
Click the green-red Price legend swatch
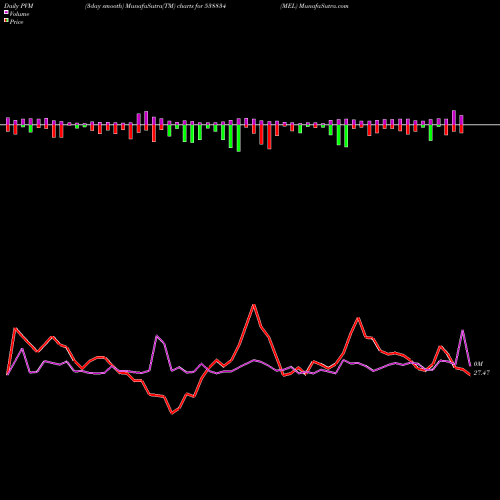pyautogui.click(x=6, y=21)
